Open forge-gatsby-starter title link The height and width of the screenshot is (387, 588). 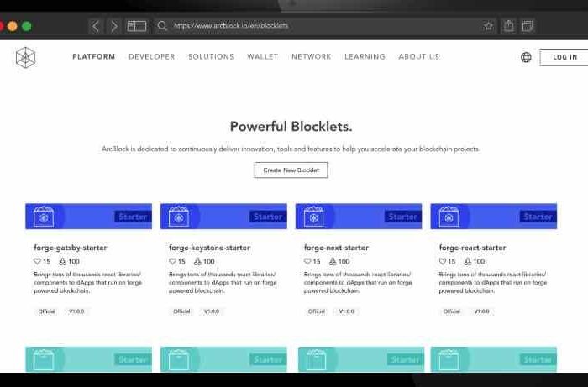click(x=71, y=248)
